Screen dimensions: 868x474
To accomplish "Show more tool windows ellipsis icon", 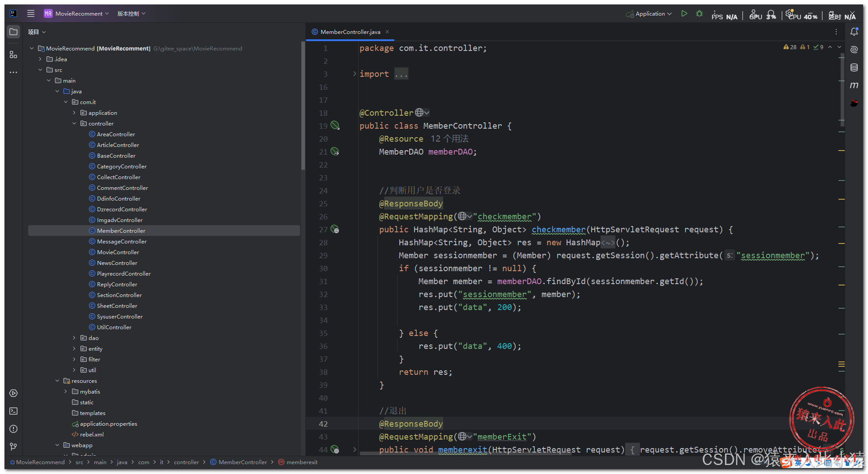I will coord(13,72).
